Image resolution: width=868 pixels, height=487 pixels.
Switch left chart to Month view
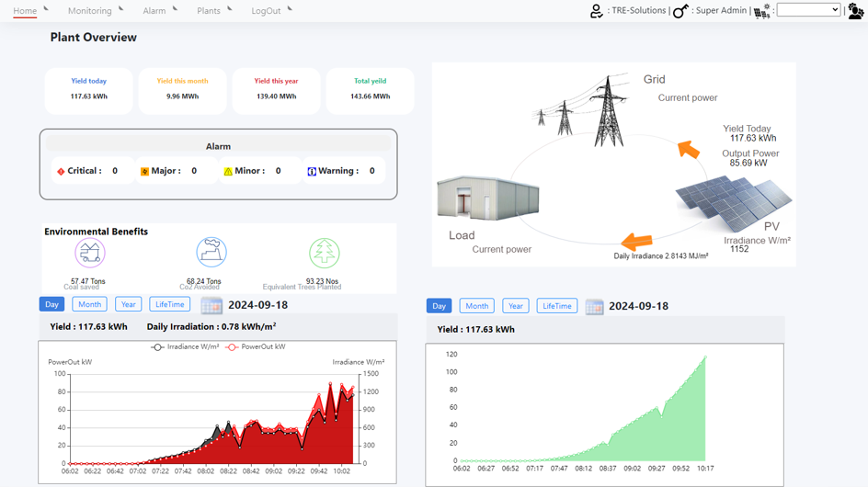click(x=89, y=304)
